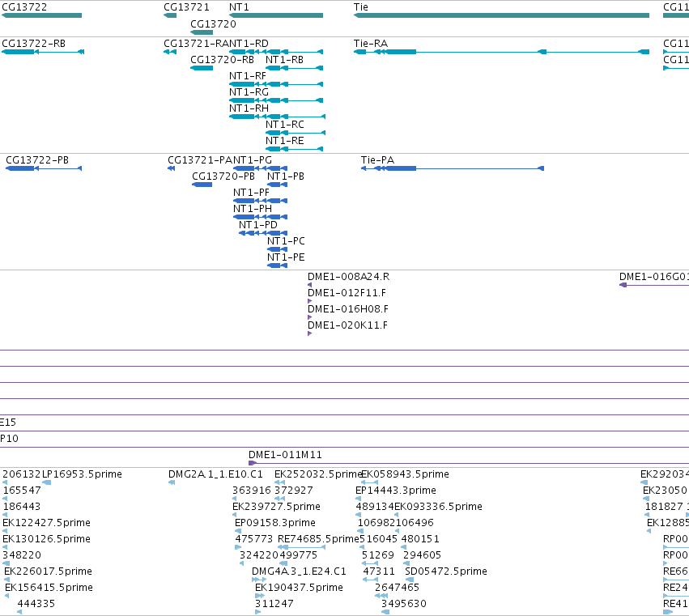Click the EK252032.5prime EST label
Viewport: 689px width, 616px height.
(x=317, y=474)
